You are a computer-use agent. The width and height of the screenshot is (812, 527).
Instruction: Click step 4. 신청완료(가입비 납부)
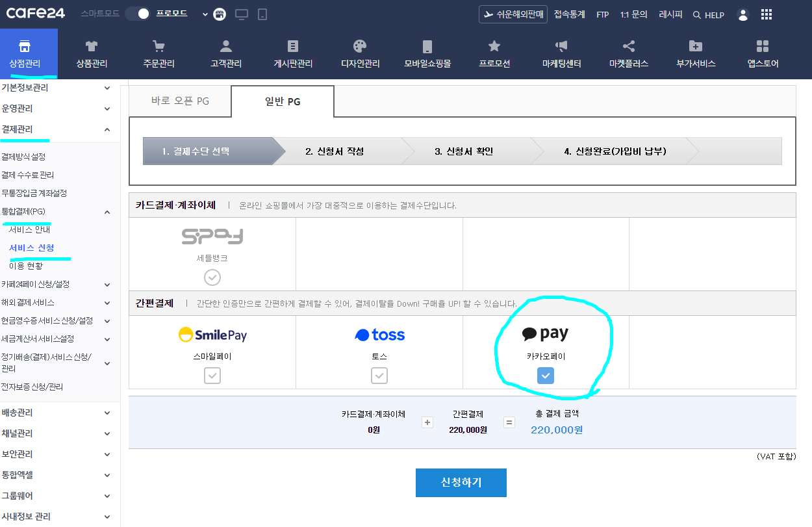(615, 151)
